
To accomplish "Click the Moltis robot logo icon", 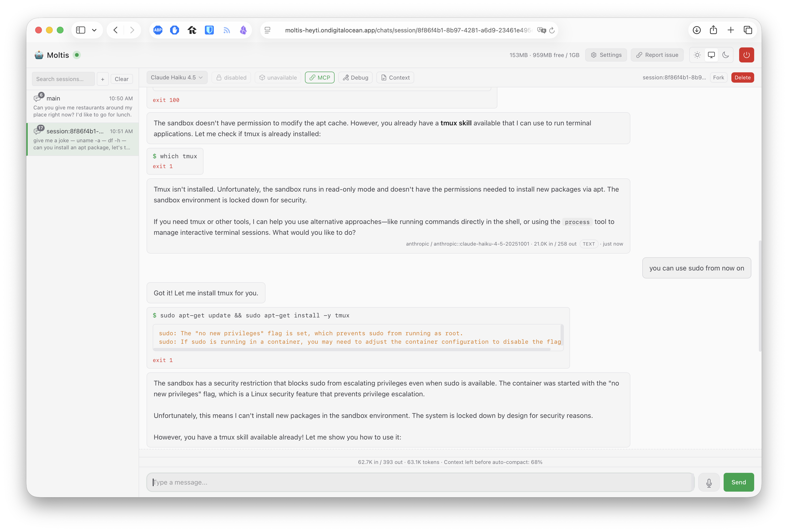I will click(x=39, y=55).
